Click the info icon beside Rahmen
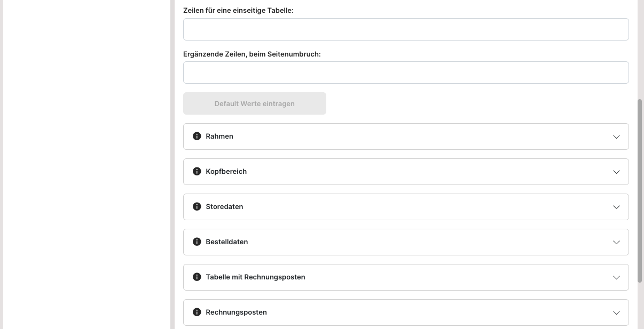The image size is (644, 329). (197, 137)
